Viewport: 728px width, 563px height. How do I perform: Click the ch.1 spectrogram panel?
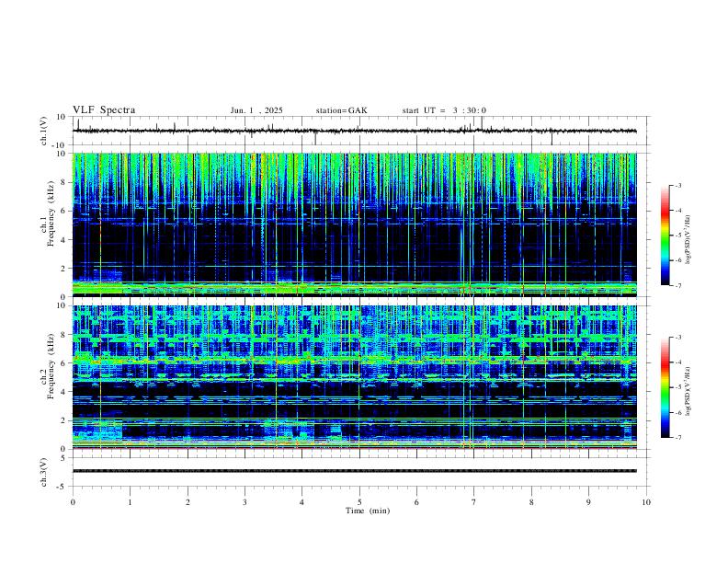pyautogui.click(x=354, y=224)
